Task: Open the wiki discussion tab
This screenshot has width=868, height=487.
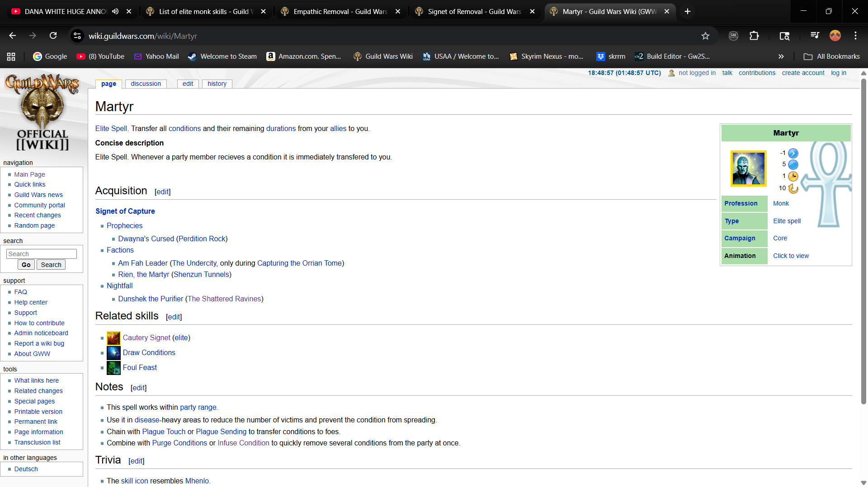Action: coord(146,84)
